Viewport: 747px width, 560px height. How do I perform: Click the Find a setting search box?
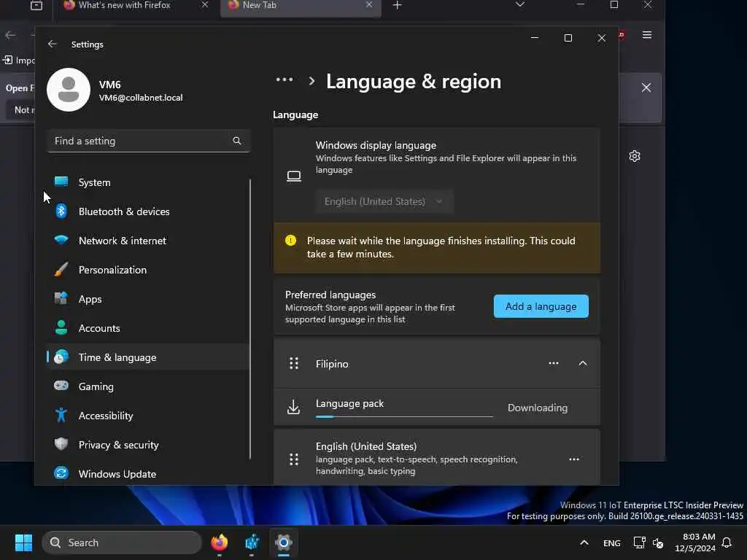(x=148, y=141)
